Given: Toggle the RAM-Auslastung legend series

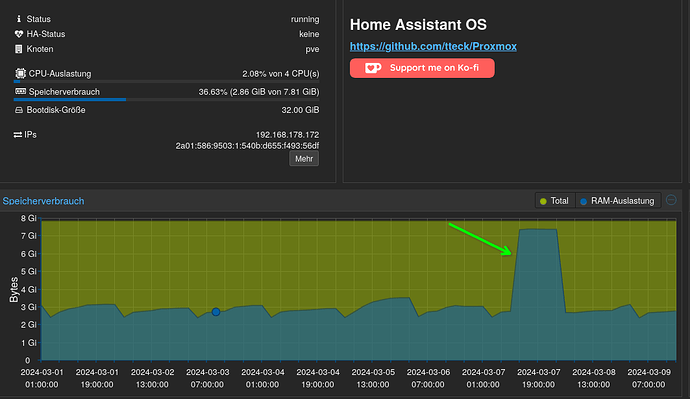Looking at the screenshot, I should (617, 201).
